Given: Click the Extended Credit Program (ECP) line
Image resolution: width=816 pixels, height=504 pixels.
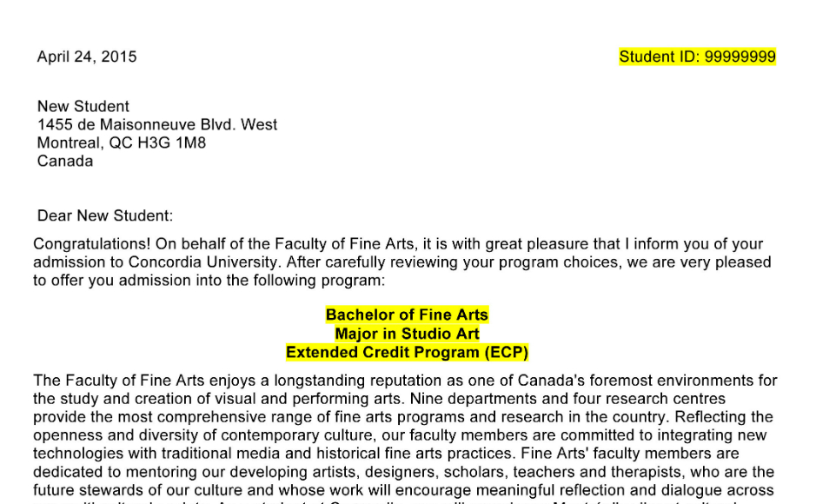Looking at the screenshot, I should [x=407, y=352].
